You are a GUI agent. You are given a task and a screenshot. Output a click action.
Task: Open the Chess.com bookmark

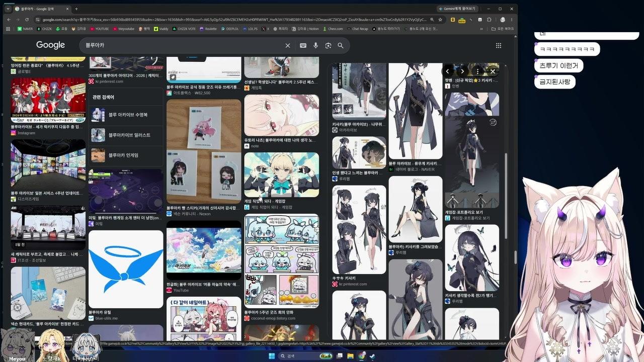point(333,29)
